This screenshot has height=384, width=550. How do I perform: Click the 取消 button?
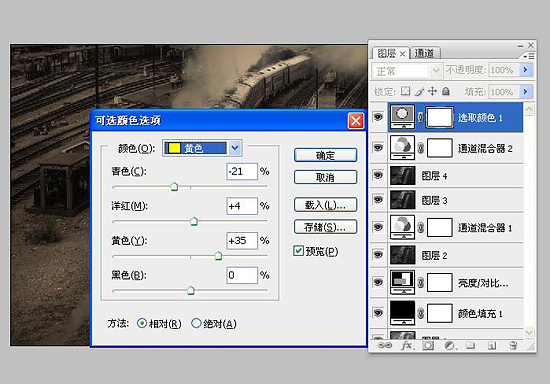pos(326,177)
